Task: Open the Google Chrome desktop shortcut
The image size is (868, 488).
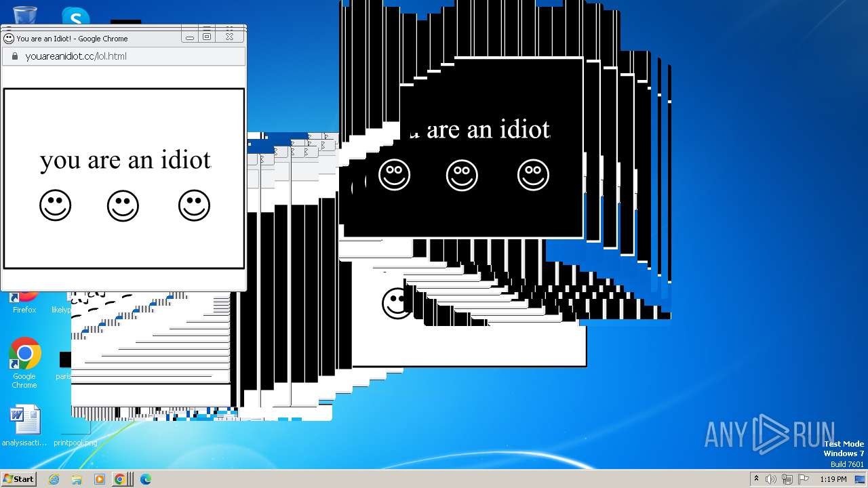Action: pos(24,363)
